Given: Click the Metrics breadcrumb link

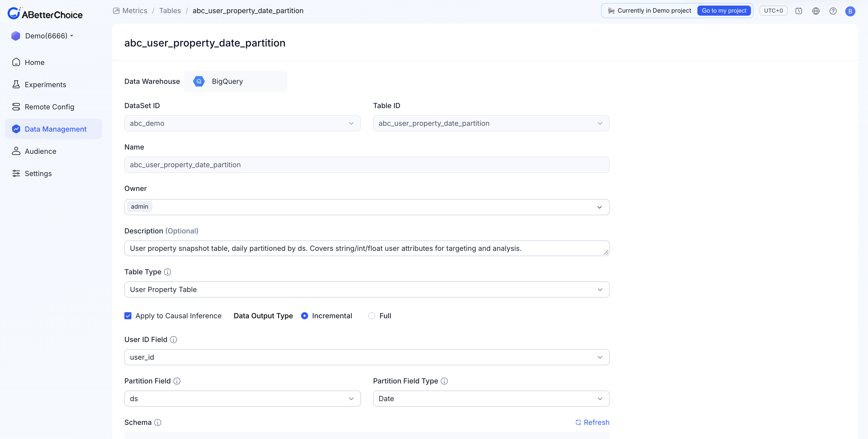Looking at the screenshot, I should coord(134,11).
